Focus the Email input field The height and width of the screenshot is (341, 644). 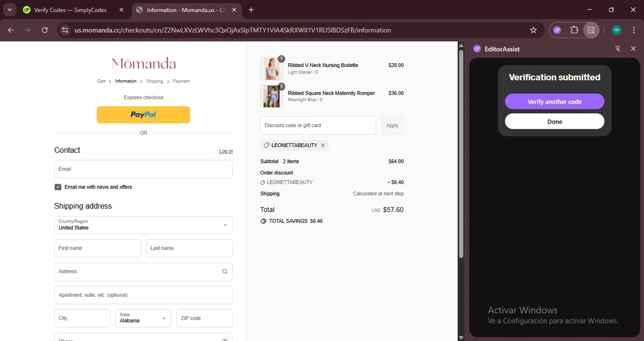[143, 169]
